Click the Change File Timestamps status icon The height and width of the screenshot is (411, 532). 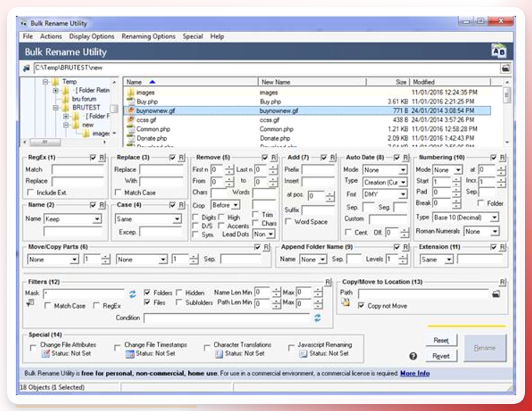(x=129, y=354)
